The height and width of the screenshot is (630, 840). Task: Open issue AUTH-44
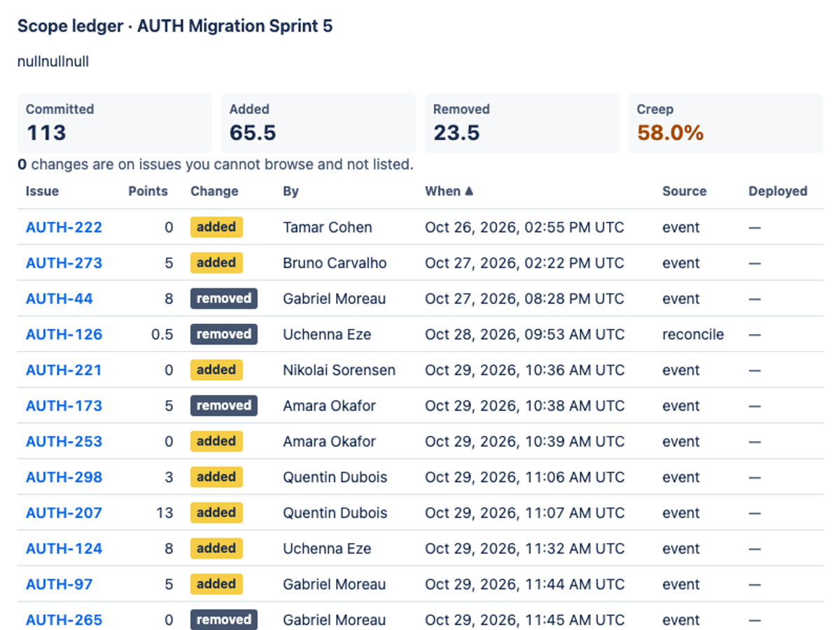[59, 299]
